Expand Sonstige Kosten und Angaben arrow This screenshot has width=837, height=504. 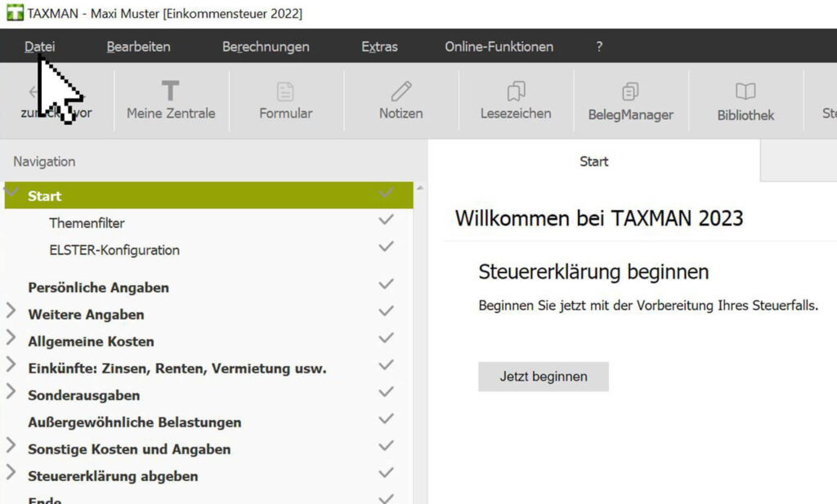point(11,445)
